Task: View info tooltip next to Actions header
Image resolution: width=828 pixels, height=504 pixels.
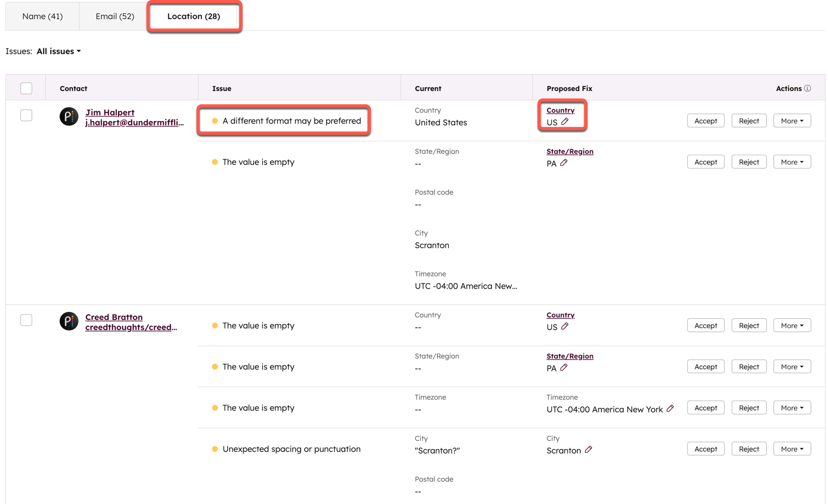Action: tap(808, 88)
